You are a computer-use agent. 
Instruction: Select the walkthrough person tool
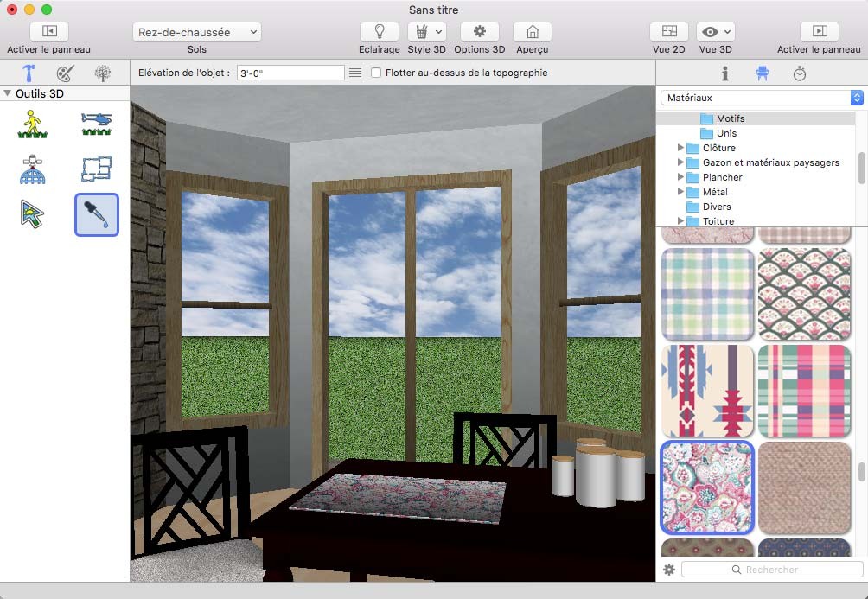(32, 124)
